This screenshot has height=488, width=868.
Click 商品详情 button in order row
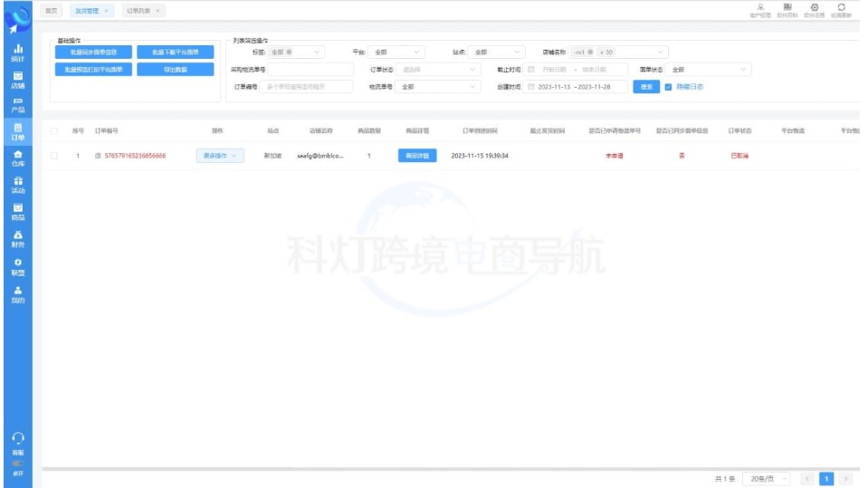[417, 156]
